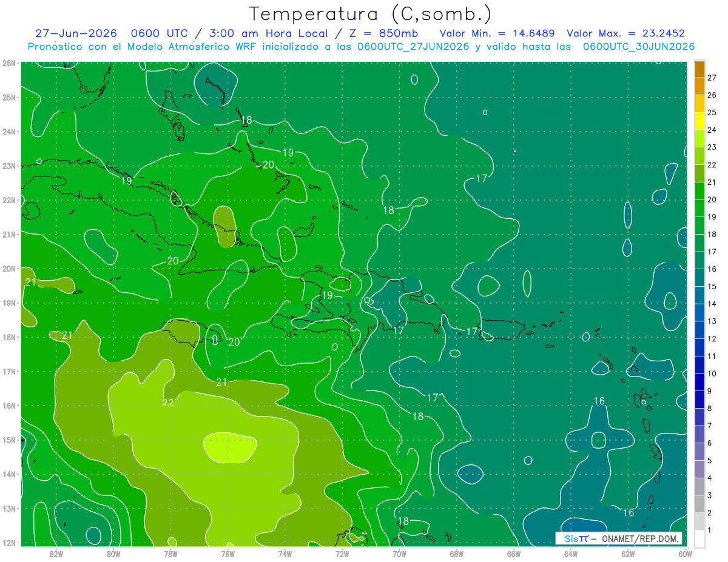The height and width of the screenshot is (562, 728).
Task: Click the legend color band between 16 and 17
Action: (699, 260)
